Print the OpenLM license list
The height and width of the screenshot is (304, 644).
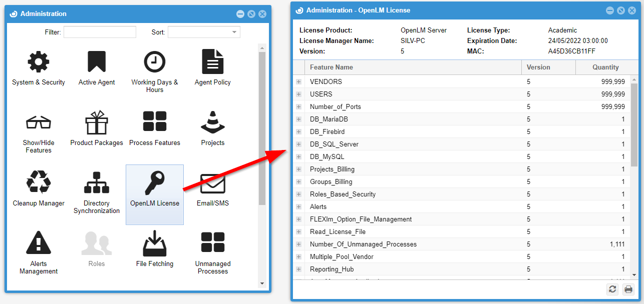[x=628, y=289]
